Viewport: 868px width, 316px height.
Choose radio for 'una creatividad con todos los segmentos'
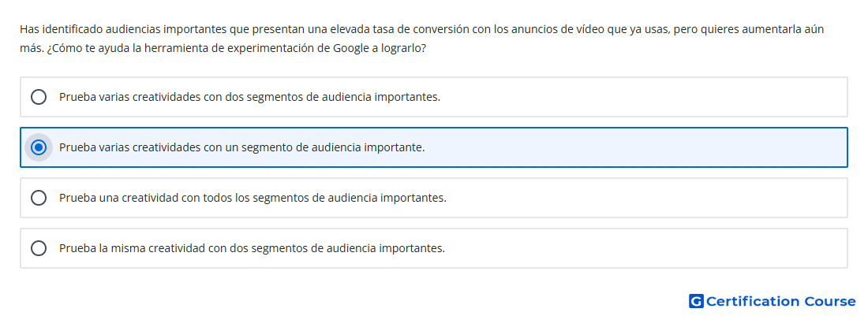(39, 198)
